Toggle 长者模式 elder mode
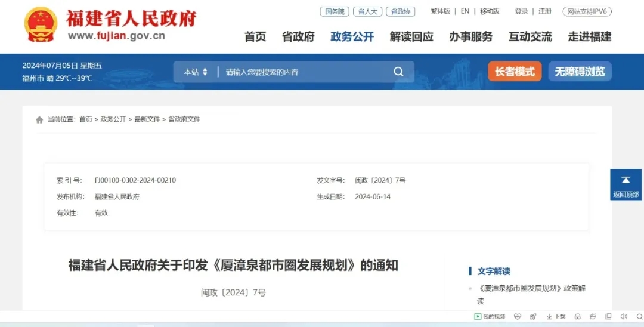Screen dimensions: 644x327 coord(515,72)
